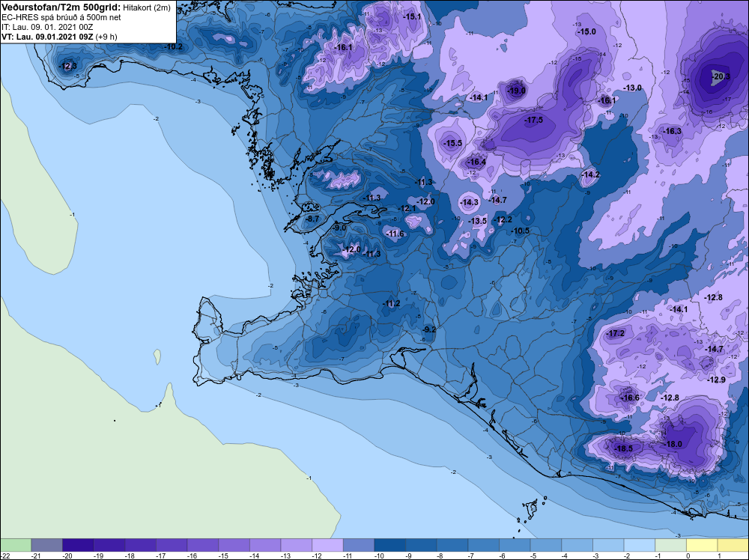The image size is (749, 560).
Task: Click the pale green legend swatch labeled -1
Action: coord(670,545)
